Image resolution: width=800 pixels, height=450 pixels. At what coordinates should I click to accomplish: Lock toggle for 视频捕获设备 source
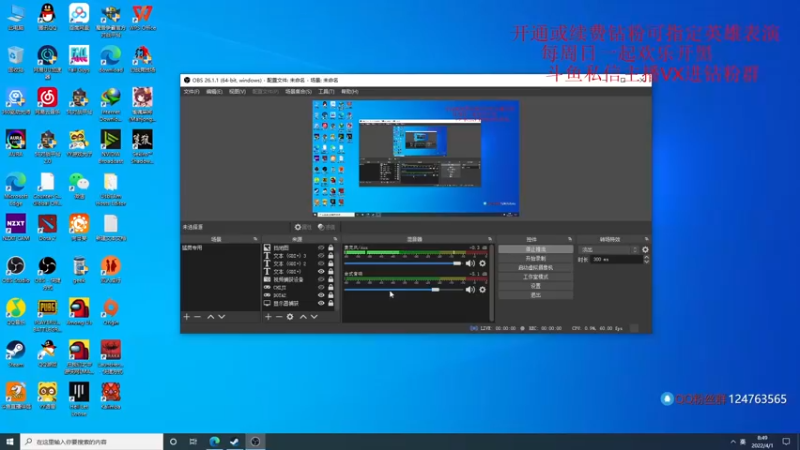click(331, 280)
